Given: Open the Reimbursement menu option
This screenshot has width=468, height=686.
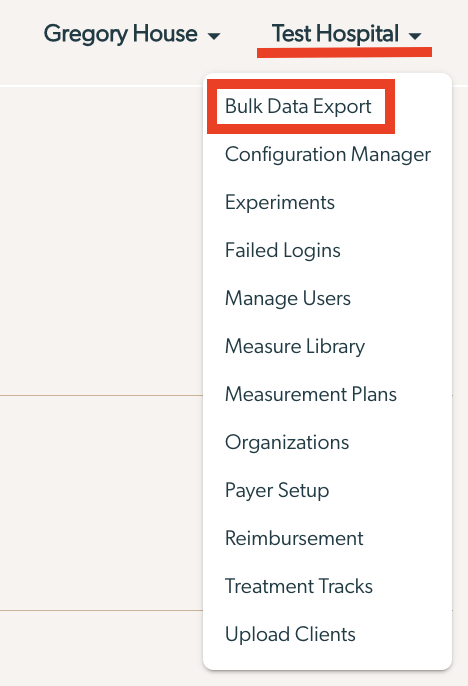Looking at the screenshot, I should click(x=294, y=538).
